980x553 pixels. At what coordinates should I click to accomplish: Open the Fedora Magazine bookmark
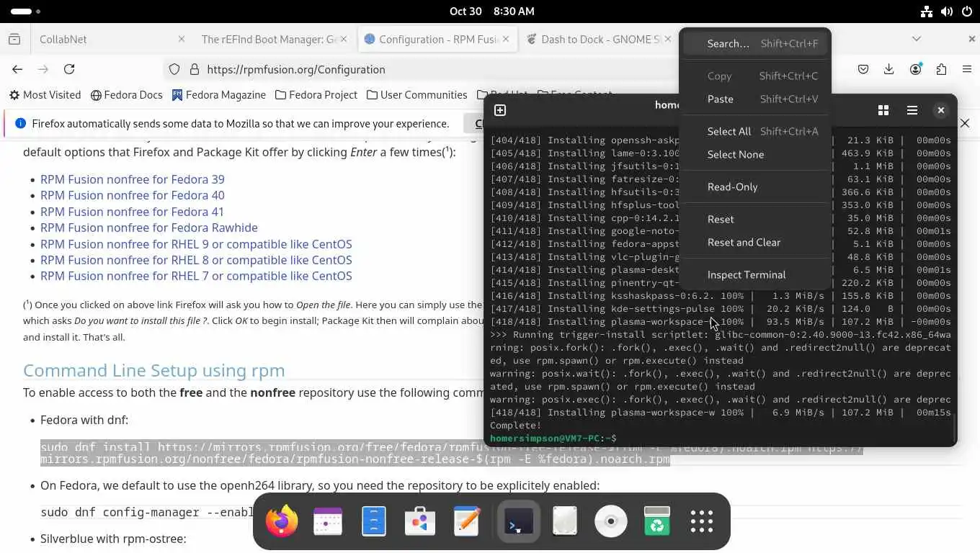pyautogui.click(x=219, y=95)
